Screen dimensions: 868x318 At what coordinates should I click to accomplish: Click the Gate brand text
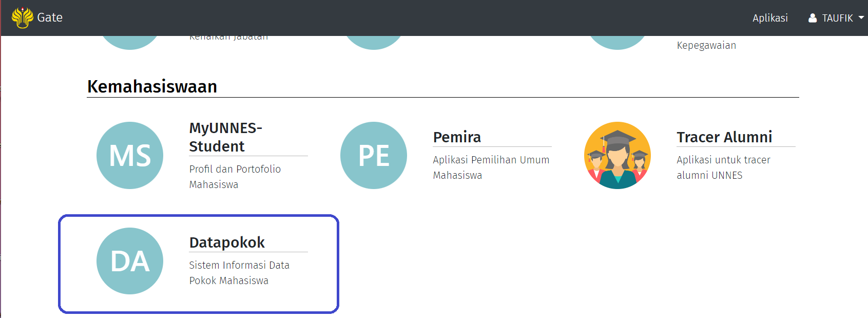[x=50, y=17]
